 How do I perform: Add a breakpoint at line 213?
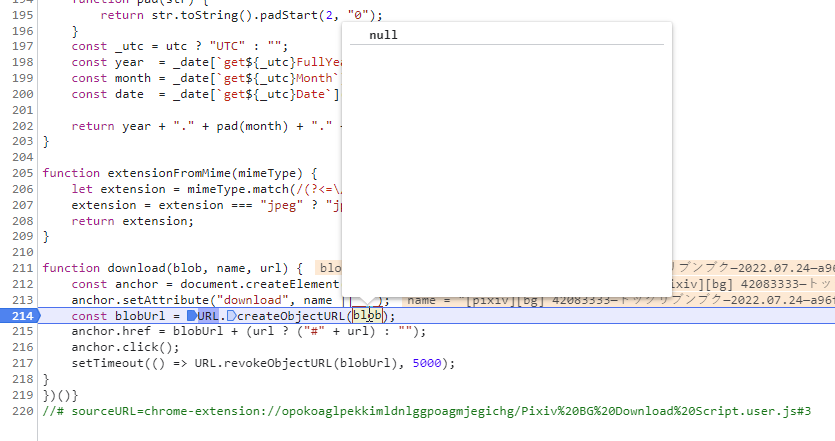point(22,300)
